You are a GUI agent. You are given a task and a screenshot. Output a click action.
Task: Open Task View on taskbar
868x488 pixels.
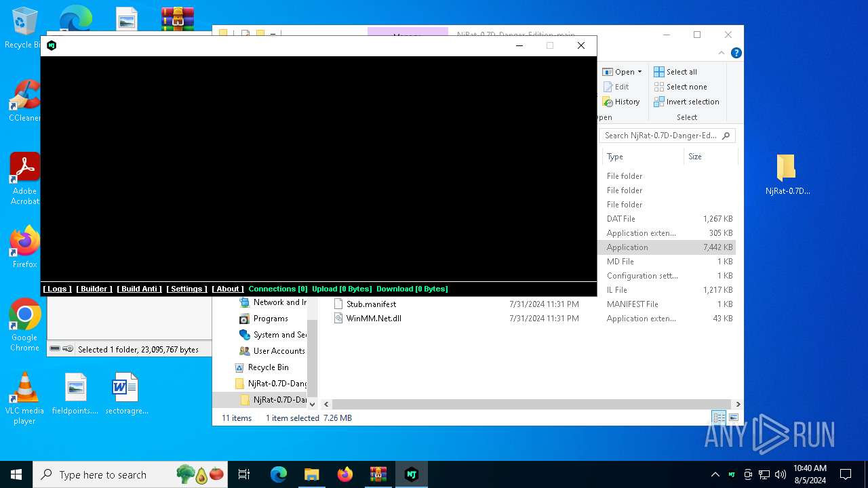(x=244, y=474)
